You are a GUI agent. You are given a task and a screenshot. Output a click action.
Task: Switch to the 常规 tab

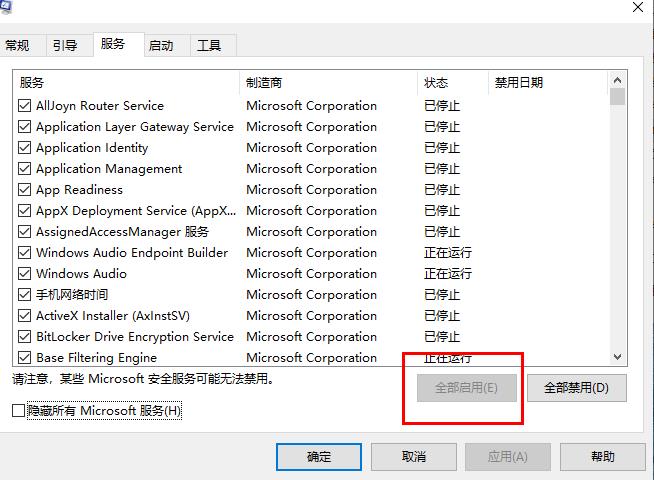click(18, 46)
